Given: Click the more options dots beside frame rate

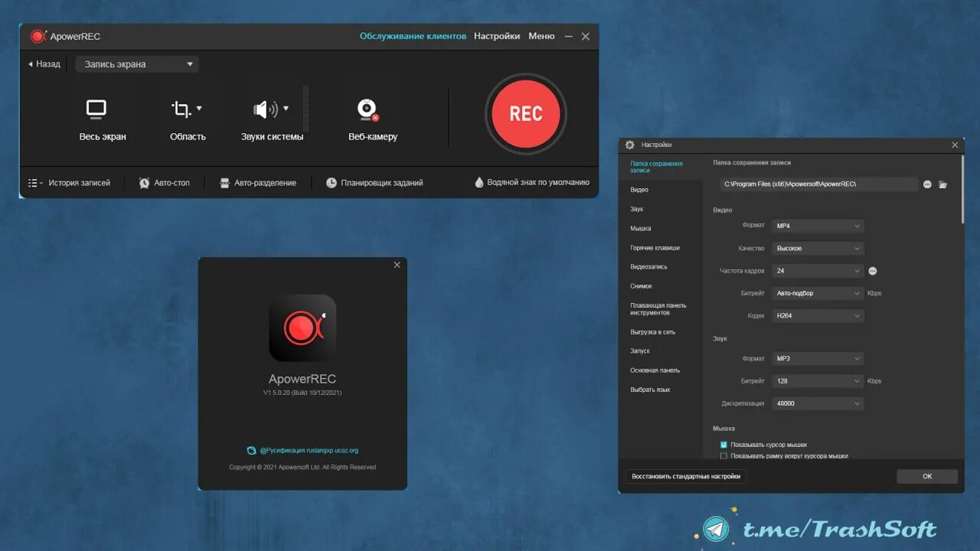Looking at the screenshot, I should [x=872, y=271].
